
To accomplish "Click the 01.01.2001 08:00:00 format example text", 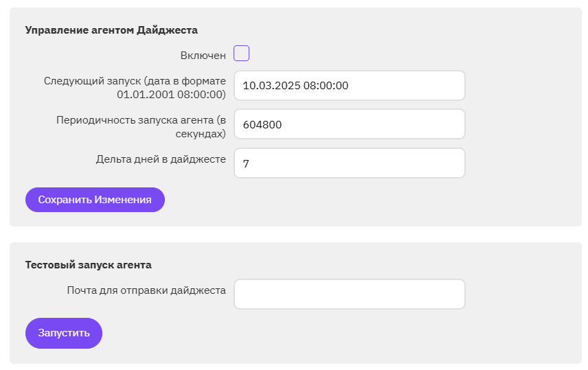I will click(x=170, y=95).
